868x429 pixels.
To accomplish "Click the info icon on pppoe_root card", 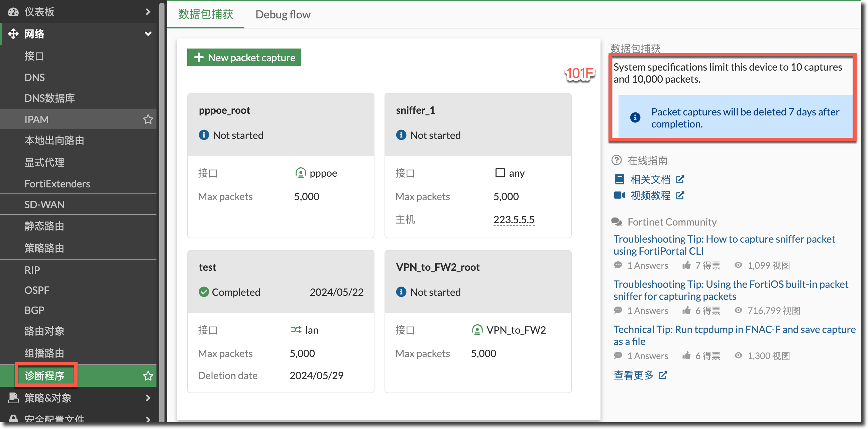I will pos(204,135).
